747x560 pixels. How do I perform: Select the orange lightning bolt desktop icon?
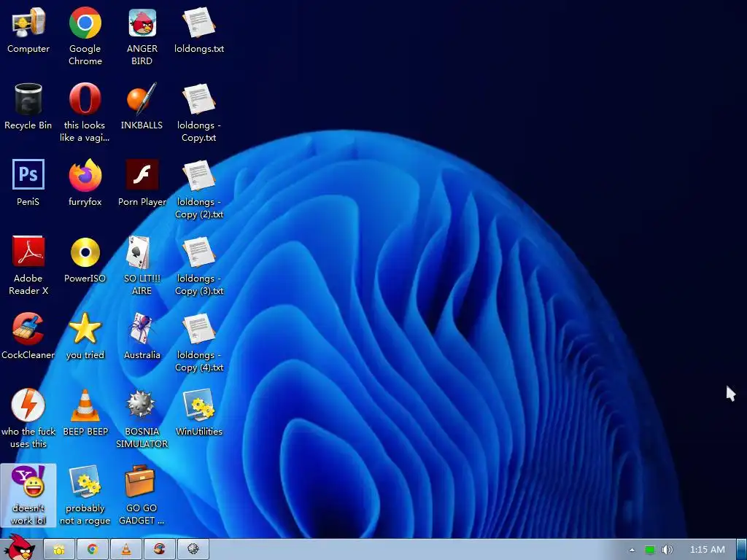click(x=28, y=418)
